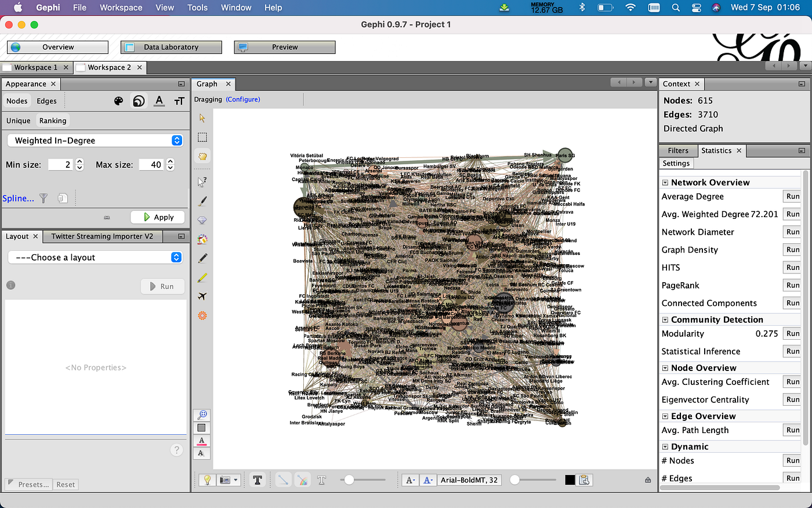The width and height of the screenshot is (812, 508).
Task: Open Weighted In-Degree attribute dropdown
Action: [95, 140]
